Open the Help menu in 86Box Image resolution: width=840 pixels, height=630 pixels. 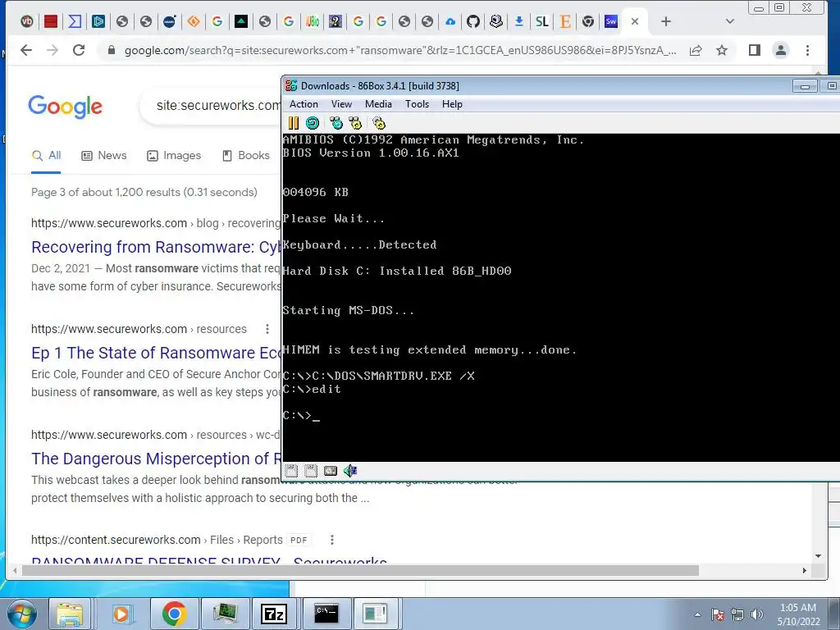452,104
